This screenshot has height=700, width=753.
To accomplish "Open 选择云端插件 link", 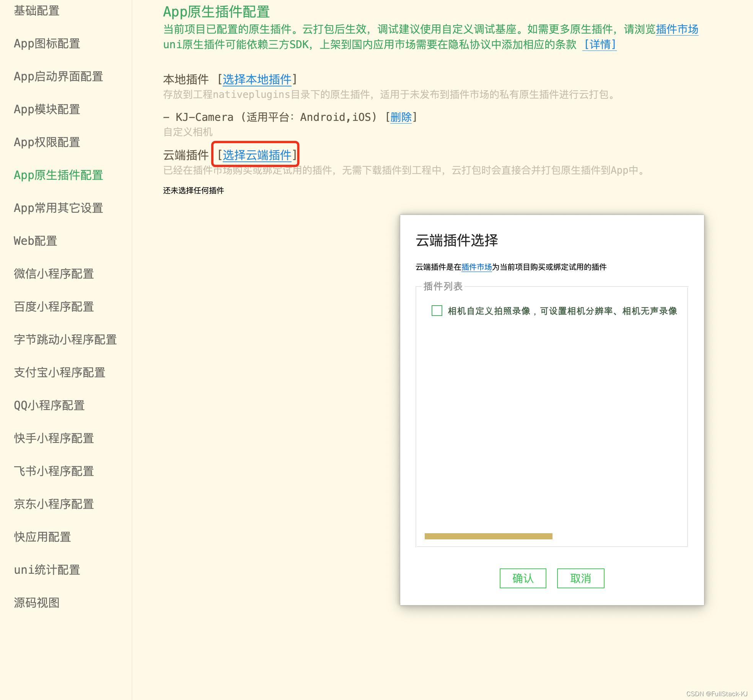I will [x=257, y=155].
